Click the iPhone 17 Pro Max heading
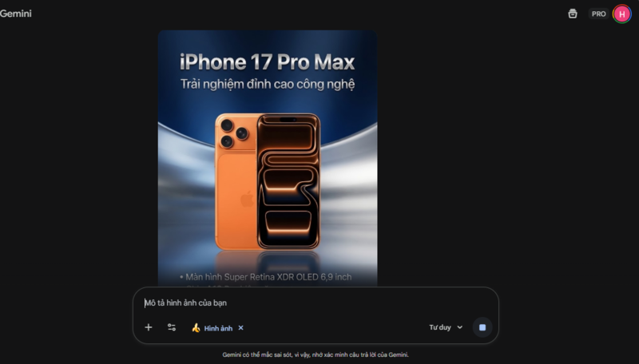The image size is (639, 364). coord(268,62)
